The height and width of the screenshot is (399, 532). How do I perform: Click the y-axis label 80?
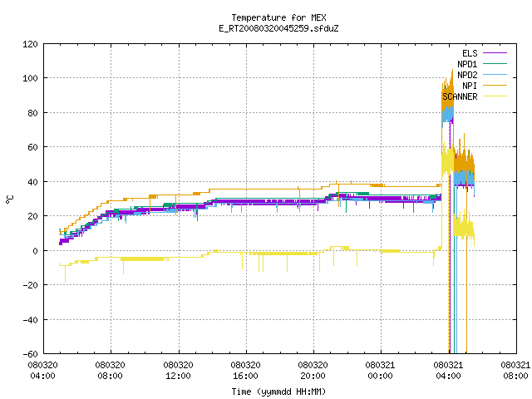click(x=33, y=113)
